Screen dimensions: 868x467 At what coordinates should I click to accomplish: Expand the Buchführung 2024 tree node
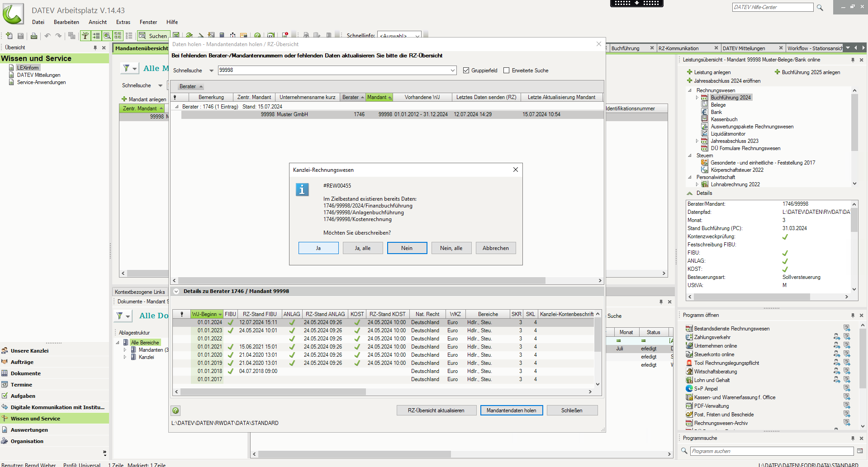tap(697, 98)
